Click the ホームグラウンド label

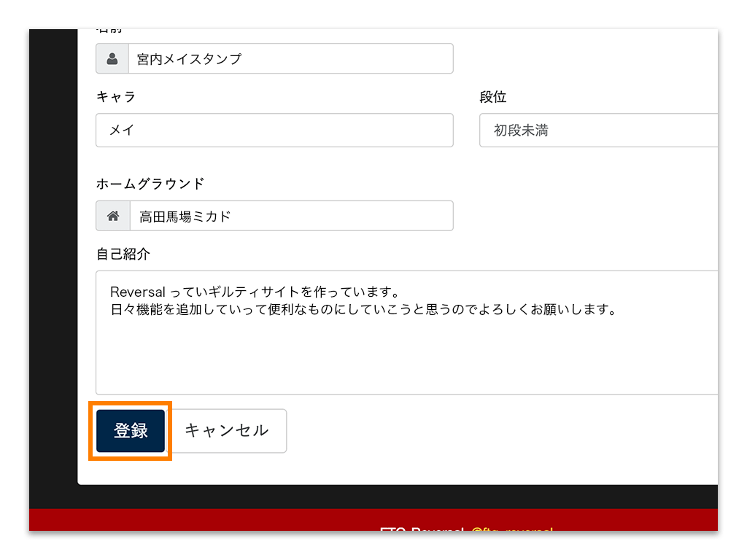click(150, 183)
